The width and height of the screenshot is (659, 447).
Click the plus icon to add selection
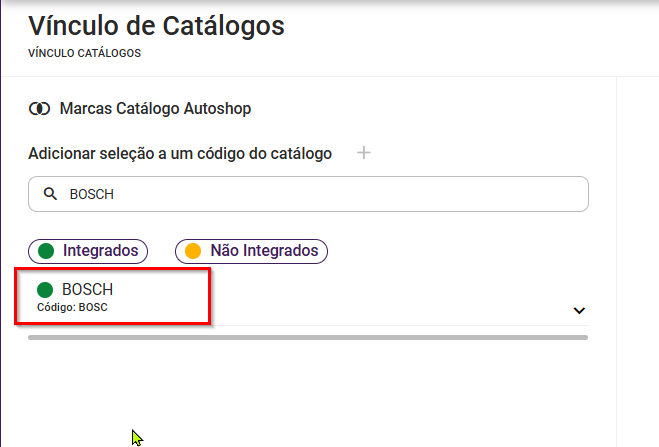(x=364, y=153)
